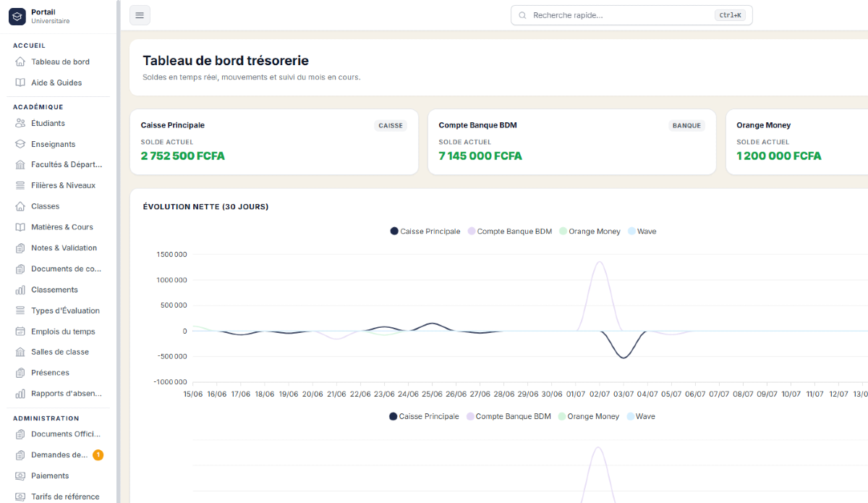
Task: Click the Recherche rapide search field
Action: [x=631, y=15]
